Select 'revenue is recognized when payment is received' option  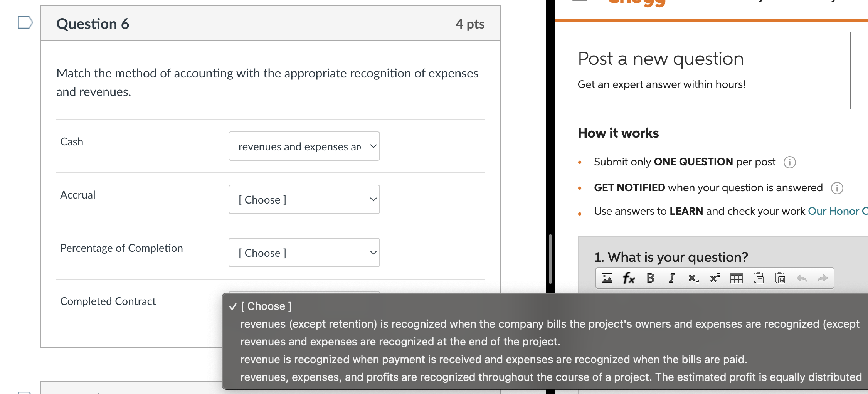(x=494, y=359)
